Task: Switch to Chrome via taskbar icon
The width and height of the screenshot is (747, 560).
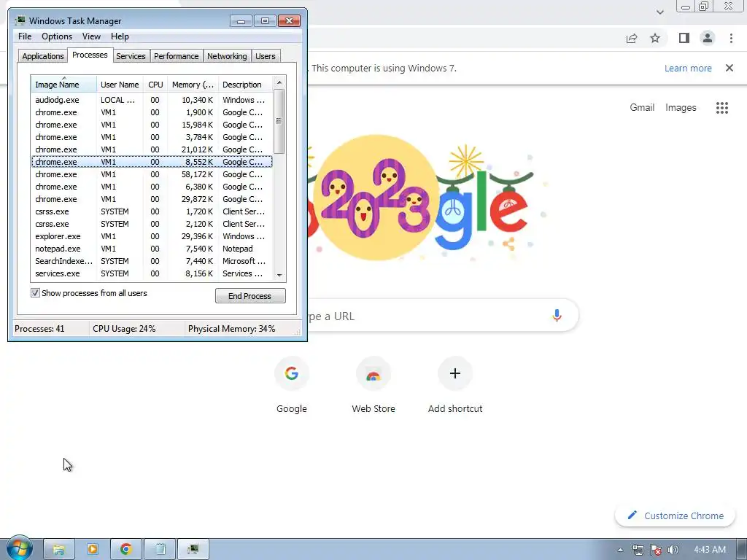Action: [x=125, y=550]
